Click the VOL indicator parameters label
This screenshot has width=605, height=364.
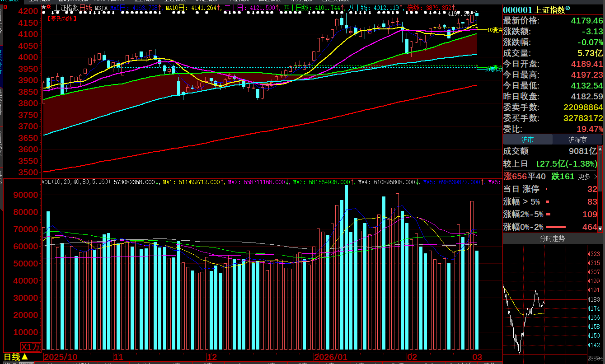click(x=76, y=182)
